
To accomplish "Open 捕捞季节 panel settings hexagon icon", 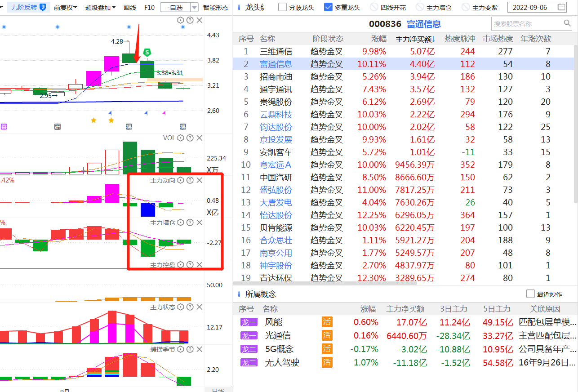I will (181, 349).
